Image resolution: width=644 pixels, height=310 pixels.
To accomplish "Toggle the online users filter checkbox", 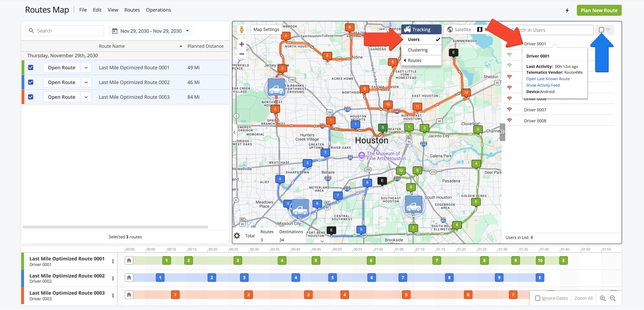I will (601, 30).
